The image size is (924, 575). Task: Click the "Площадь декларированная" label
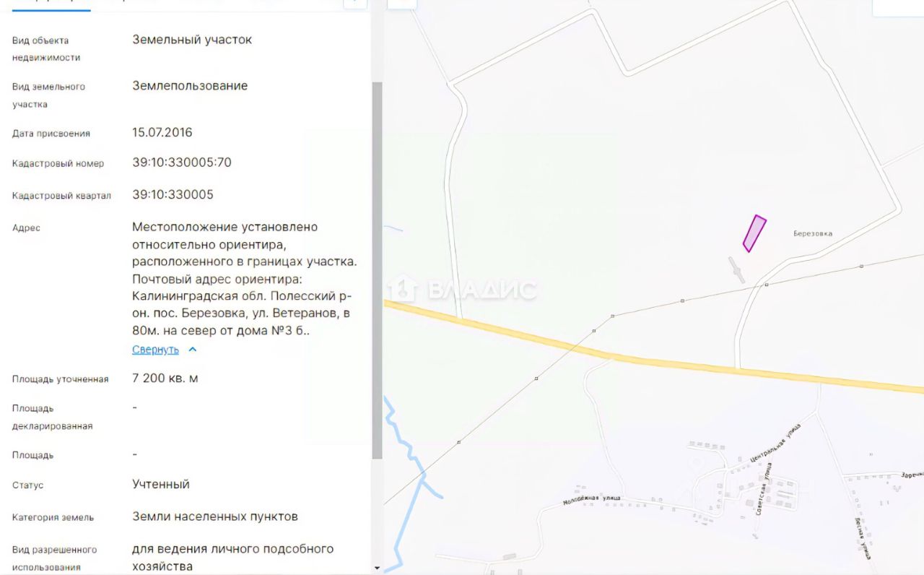click(x=52, y=418)
